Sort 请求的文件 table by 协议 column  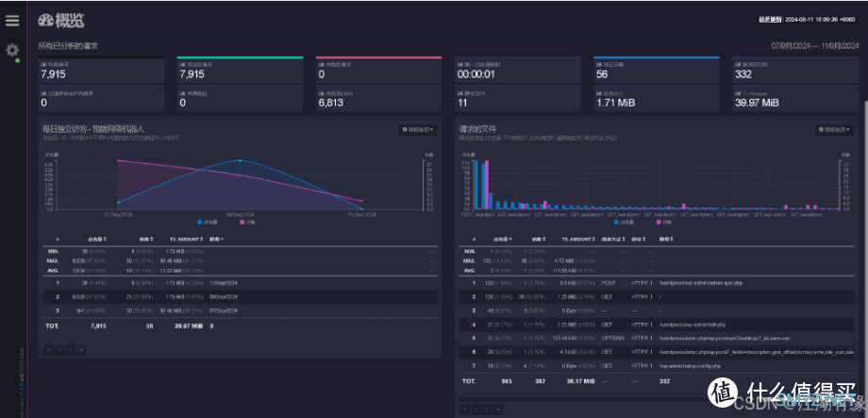(x=640, y=239)
